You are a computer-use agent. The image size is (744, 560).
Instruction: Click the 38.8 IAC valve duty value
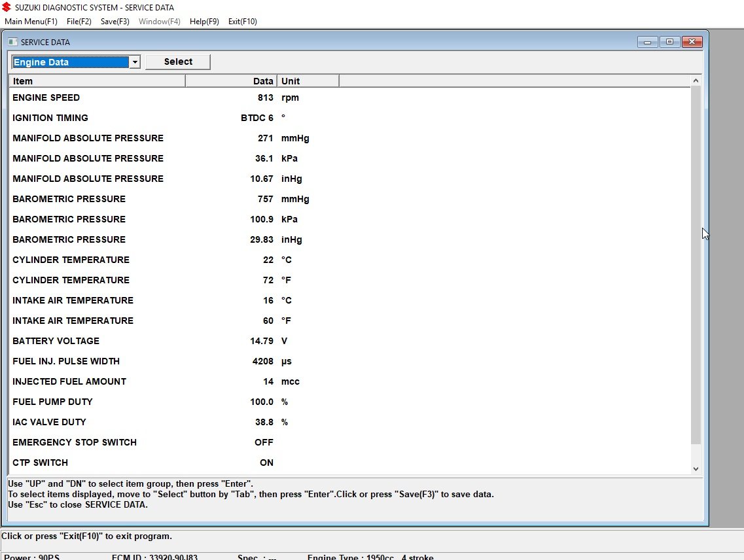point(264,423)
